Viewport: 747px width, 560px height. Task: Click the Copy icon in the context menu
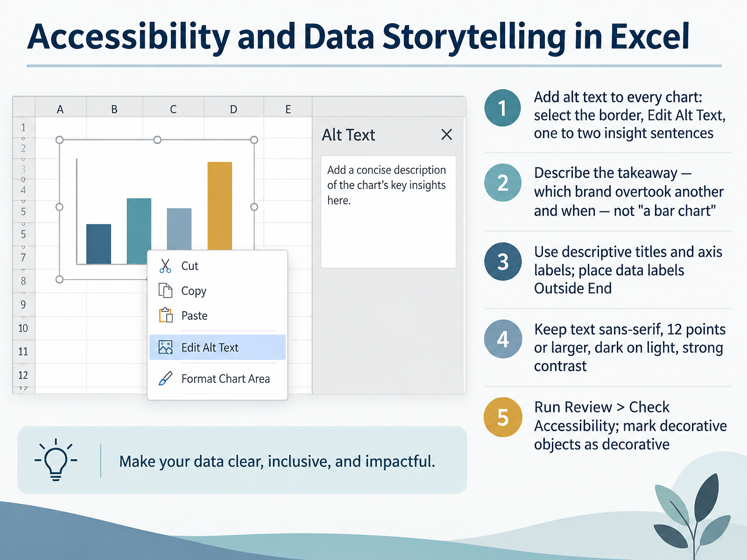[165, 290]
